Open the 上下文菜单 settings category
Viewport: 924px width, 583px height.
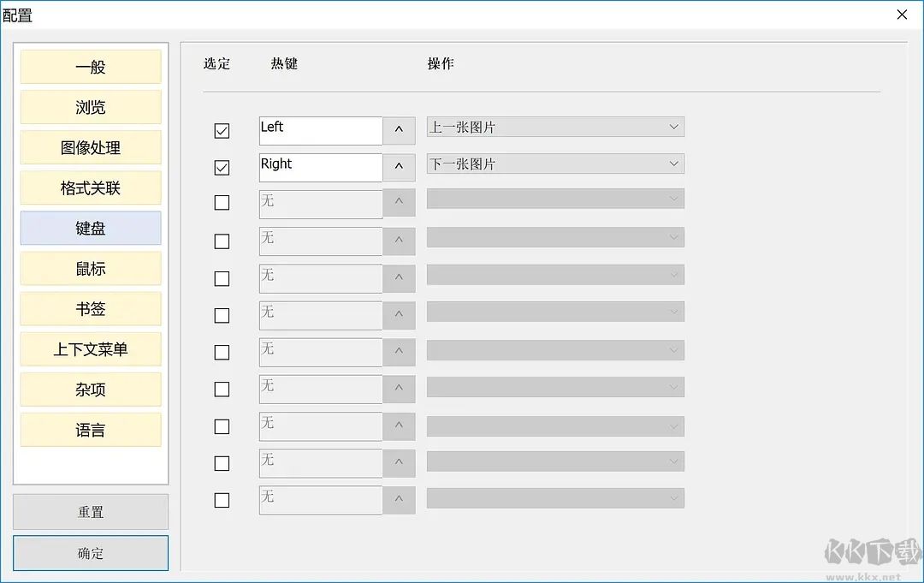pyautogui.click(x=90, y=348)
